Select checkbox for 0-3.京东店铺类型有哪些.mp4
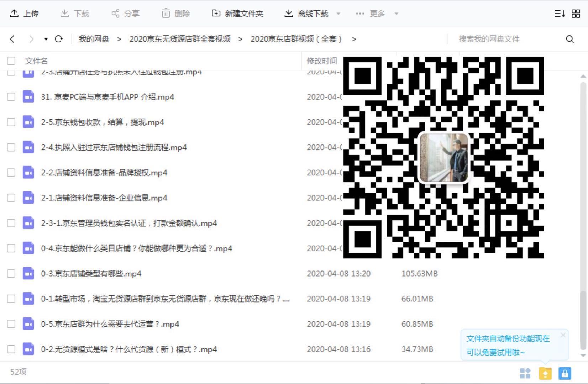588x384 pixels. pyautogui.click(x=11, y=274)
